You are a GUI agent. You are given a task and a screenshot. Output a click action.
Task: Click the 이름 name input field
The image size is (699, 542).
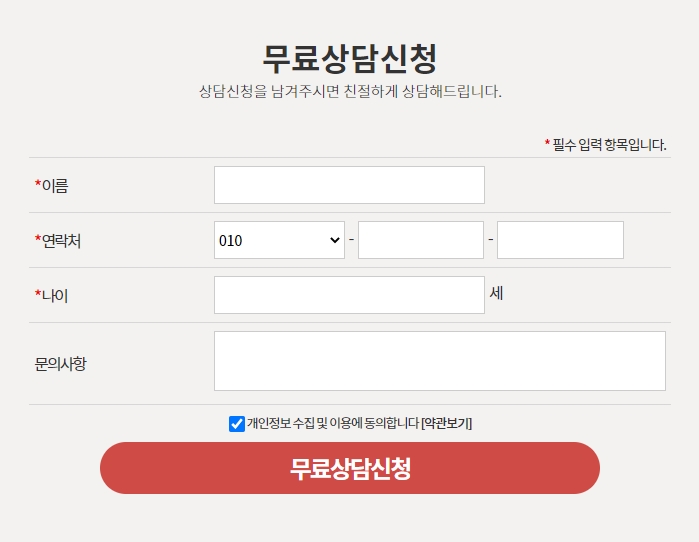pos(349,185)
